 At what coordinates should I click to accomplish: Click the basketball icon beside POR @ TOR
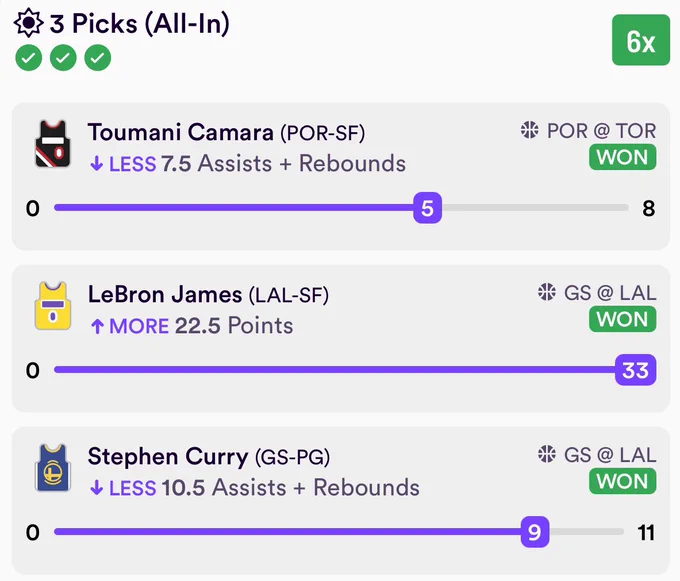530,130
